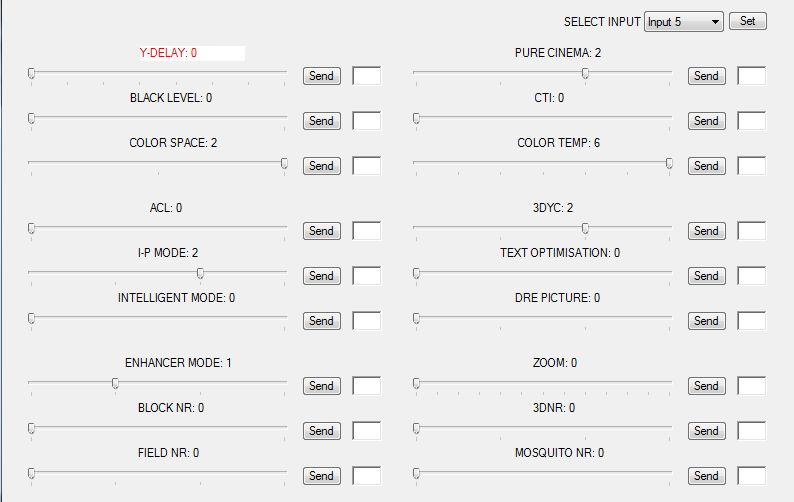The height and width of the screenshot is (502, 794).
Task: Click Send beside I-P MODE
Action: pyautogui.click(x=321, y=276)
